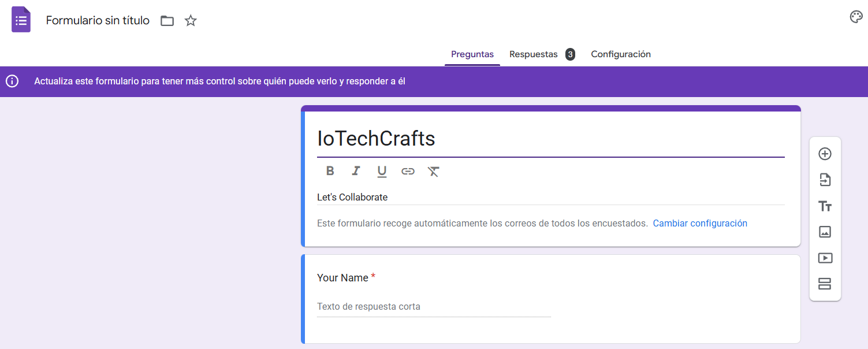Add a new section

click(x=825, y=284)
